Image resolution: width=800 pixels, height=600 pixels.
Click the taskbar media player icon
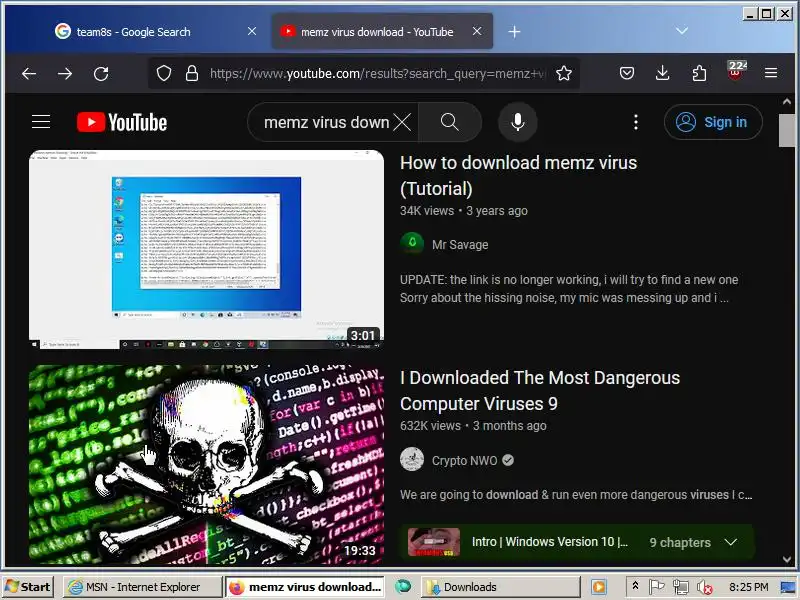click(x=599, y=587)
